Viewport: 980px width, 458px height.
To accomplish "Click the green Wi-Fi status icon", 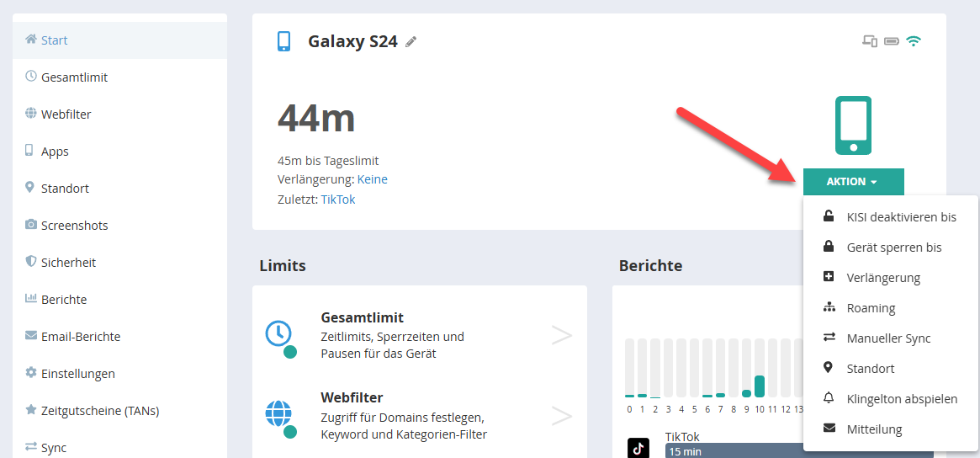I will 914,41.
